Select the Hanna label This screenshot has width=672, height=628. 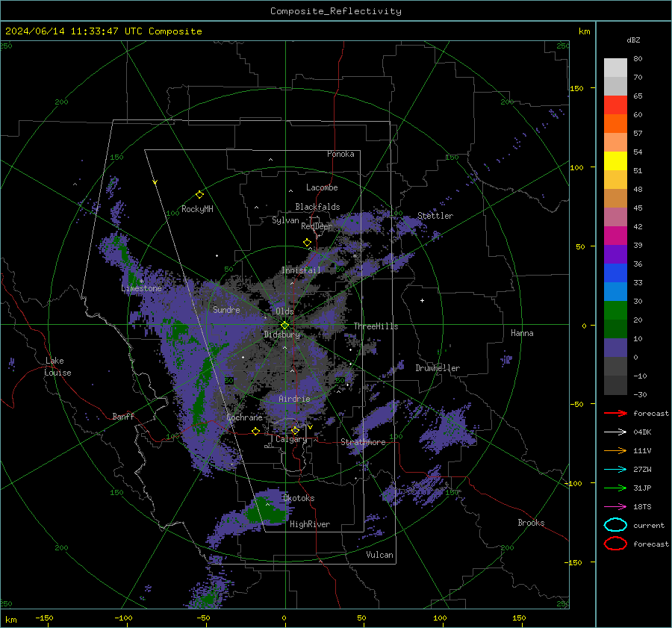(522, 333)
